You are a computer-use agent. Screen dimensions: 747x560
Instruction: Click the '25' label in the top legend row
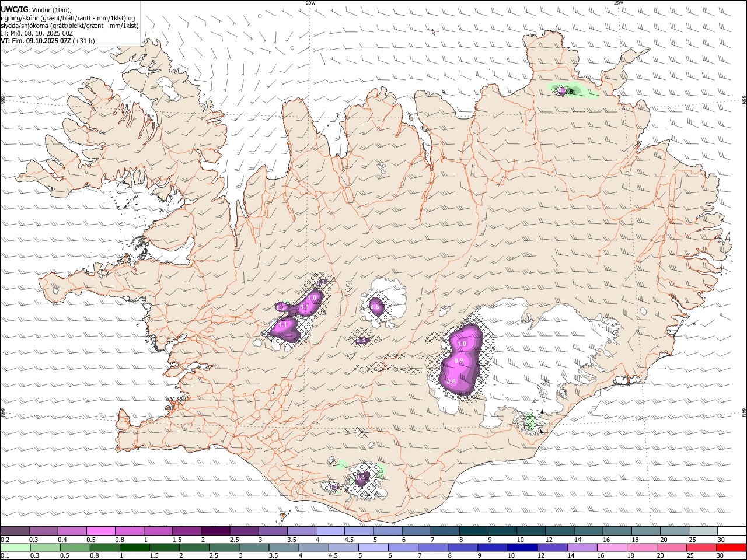(693, 540)
